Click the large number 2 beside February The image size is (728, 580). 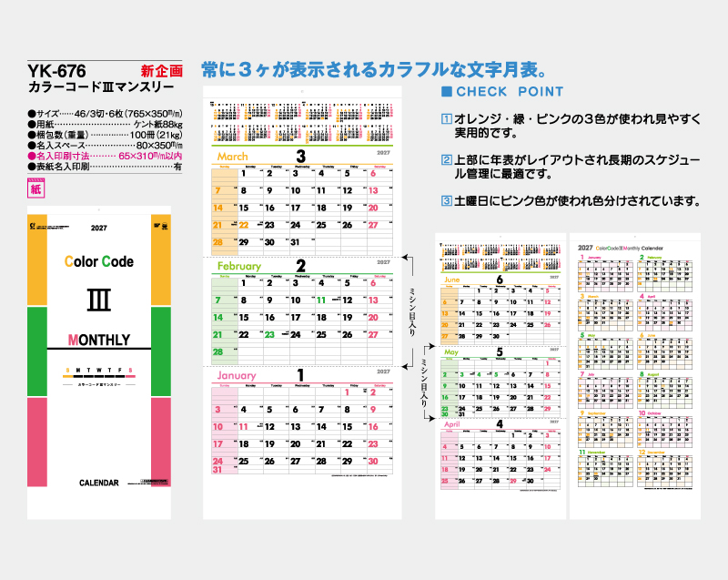(x=301, y=266)
